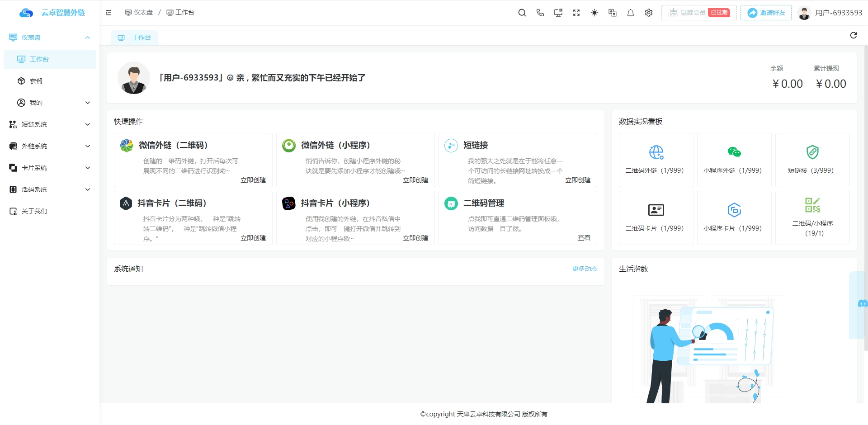Toggle dark mode with the sun icon

coord(594,13)
